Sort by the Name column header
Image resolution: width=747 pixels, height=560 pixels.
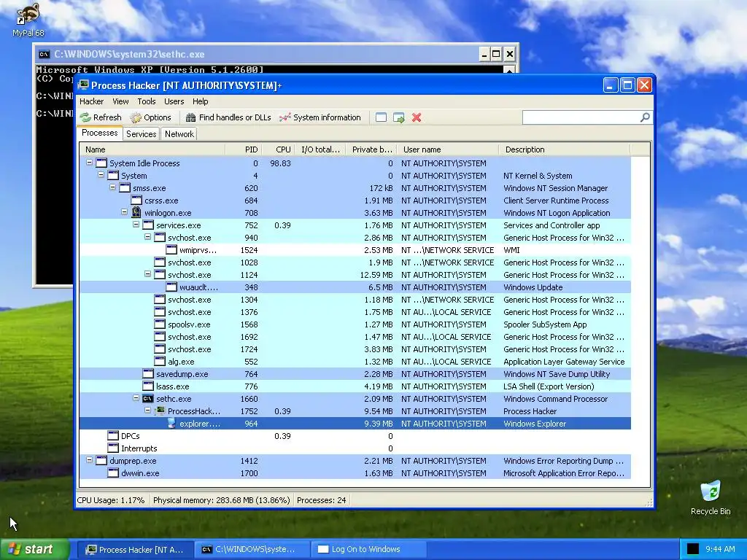tap(152, 149)
